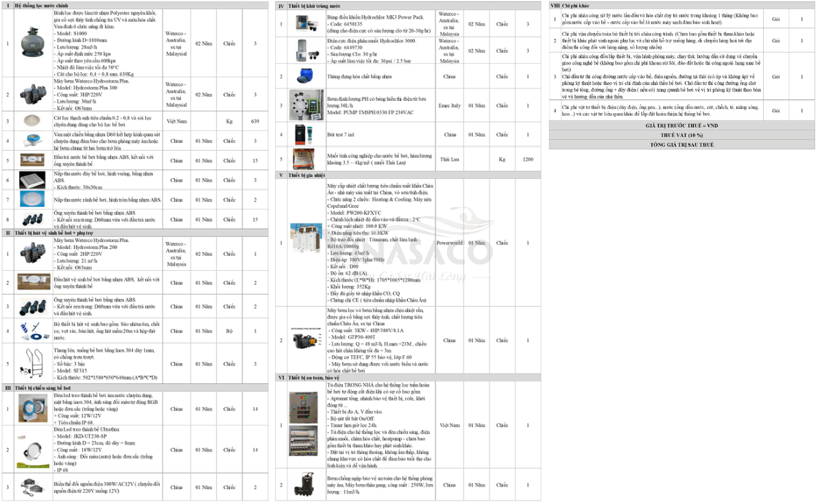Click unit cell "Bộ" in cleaning kit row
This screenshot has height=504, width=820.
tap(229, 331)
